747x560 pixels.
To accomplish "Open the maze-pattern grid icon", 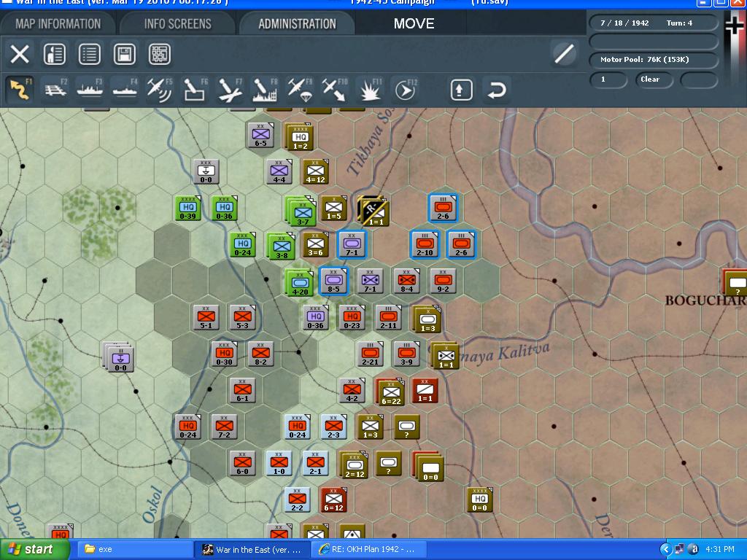I will [160, 54].
